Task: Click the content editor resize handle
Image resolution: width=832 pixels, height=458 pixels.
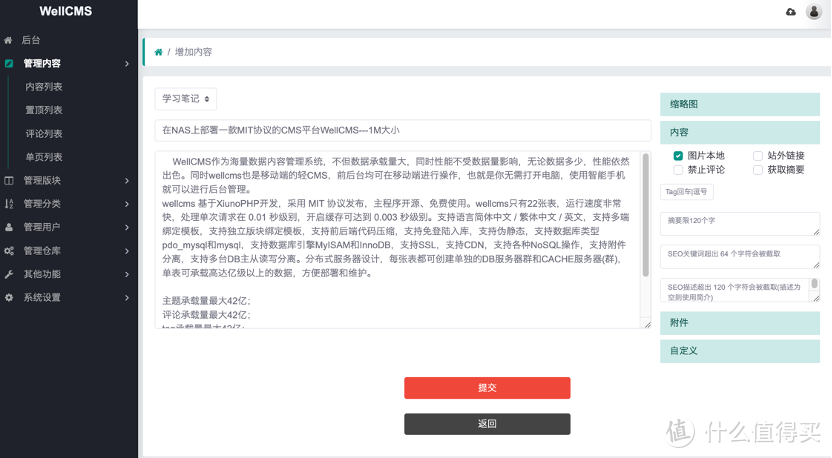Action: 647,325
